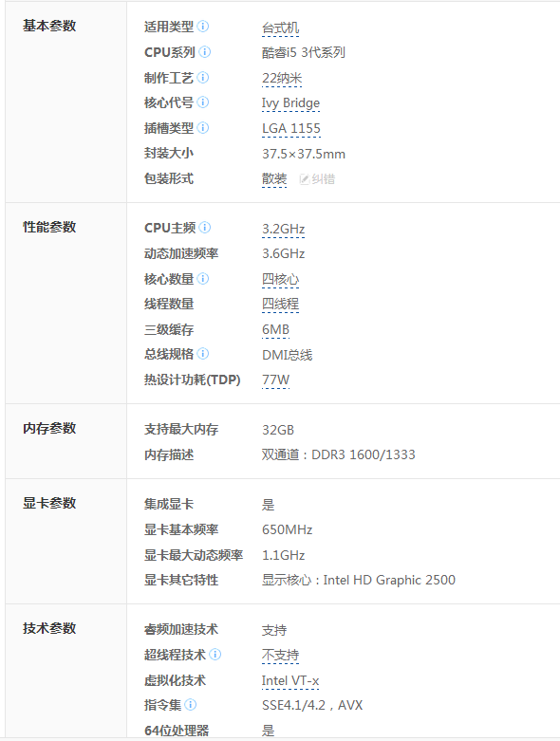Click info icon beside CPU主频
The height and width of the screenshot is (741, 560).
[205, 228]
